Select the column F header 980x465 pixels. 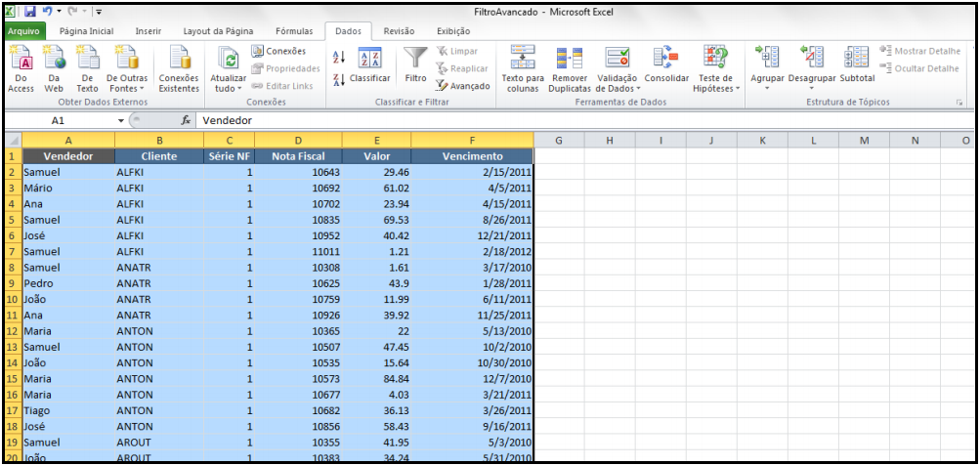472,141
